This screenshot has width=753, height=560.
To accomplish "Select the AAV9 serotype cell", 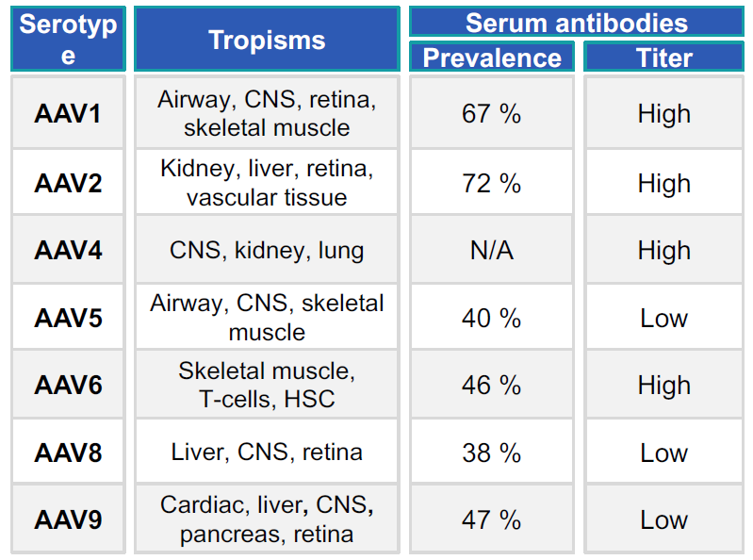I will pos(68,519).
